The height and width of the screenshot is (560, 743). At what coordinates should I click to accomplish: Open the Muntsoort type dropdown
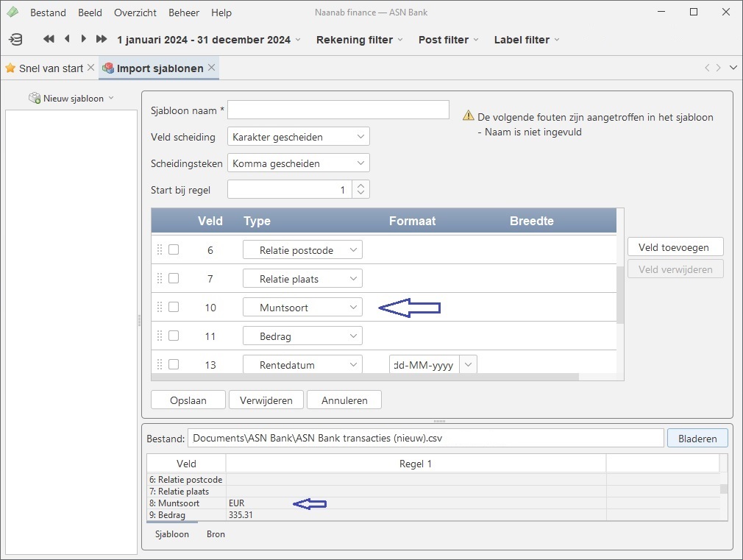pos(302,308)
